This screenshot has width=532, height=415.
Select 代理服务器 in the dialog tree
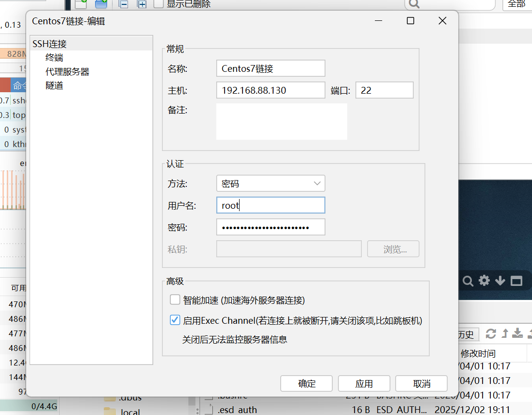pos(67,72)
